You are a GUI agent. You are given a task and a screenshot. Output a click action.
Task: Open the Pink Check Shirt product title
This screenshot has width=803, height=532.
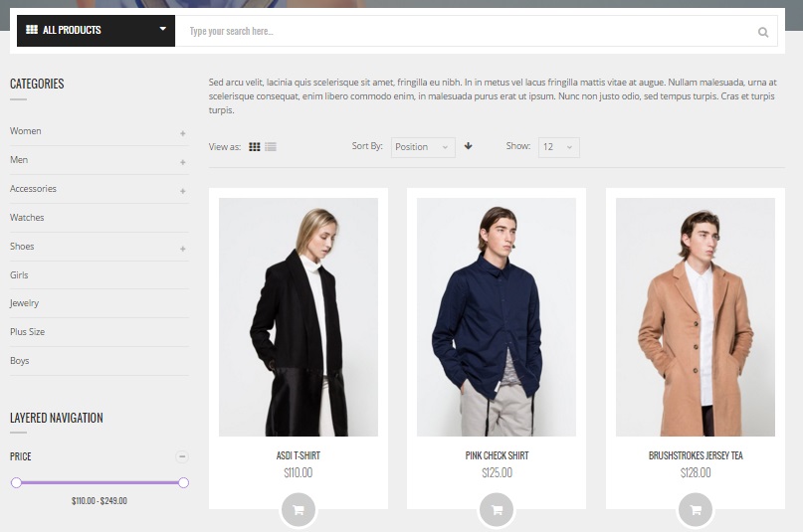pos(497,455)
